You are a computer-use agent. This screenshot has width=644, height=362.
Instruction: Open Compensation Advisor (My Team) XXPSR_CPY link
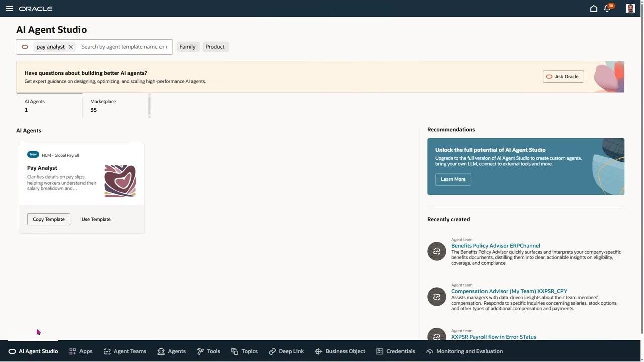509,291
